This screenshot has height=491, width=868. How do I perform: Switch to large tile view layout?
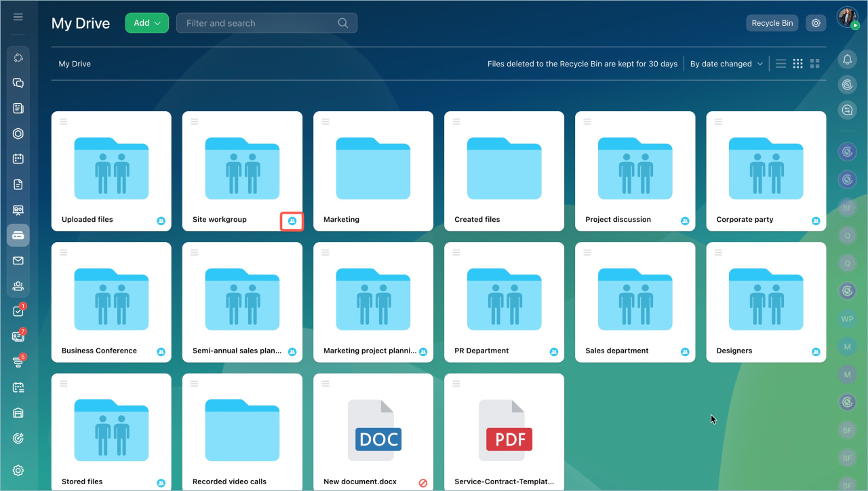tap(815, 64)
